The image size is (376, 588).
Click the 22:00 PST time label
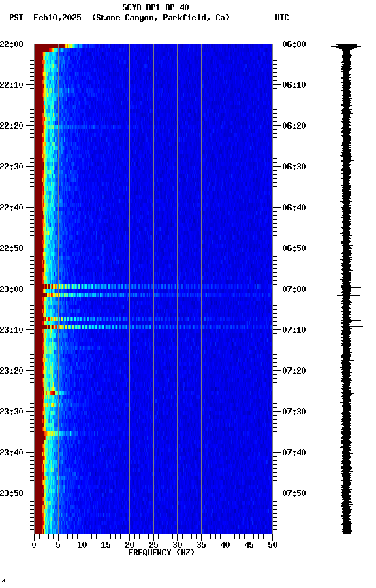coord(12,44)
